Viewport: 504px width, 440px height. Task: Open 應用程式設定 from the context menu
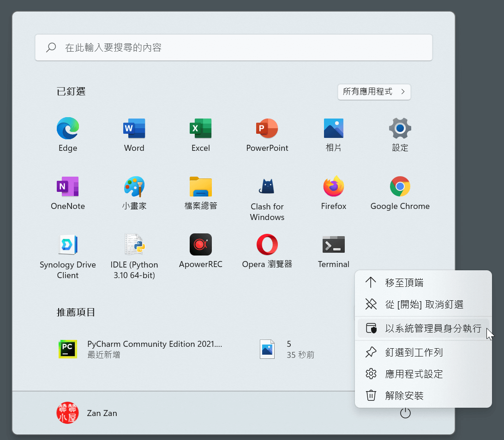423,374
